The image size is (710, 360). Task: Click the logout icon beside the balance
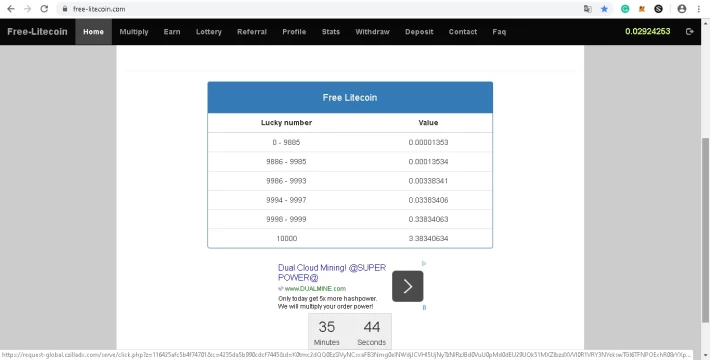tap(690, 31)
